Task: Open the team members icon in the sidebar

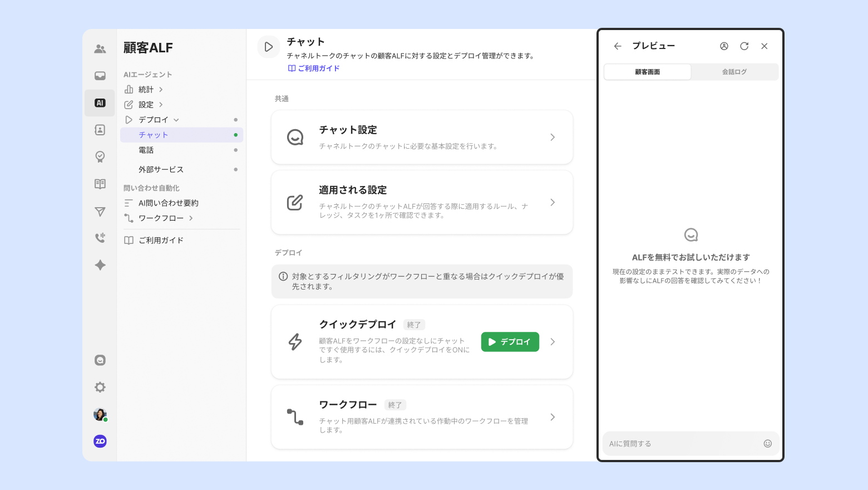Action: coord(100,49)
